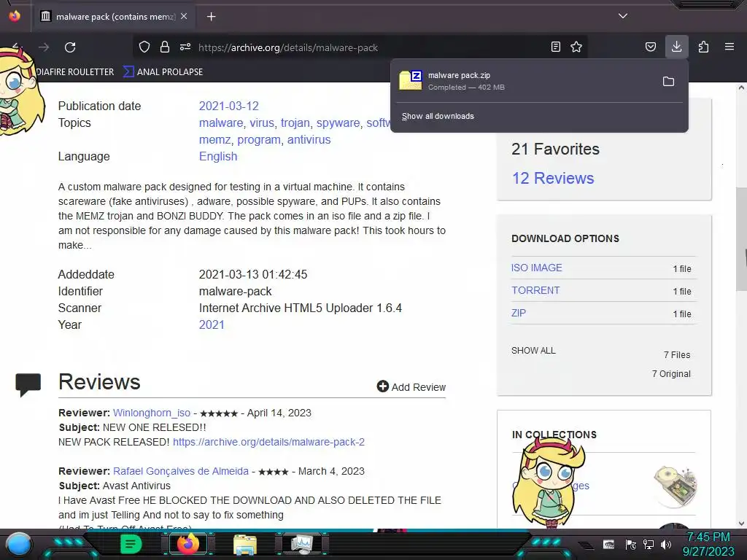Download the TORRENT option
747x560 pixels.
click(x=535, y=290)
